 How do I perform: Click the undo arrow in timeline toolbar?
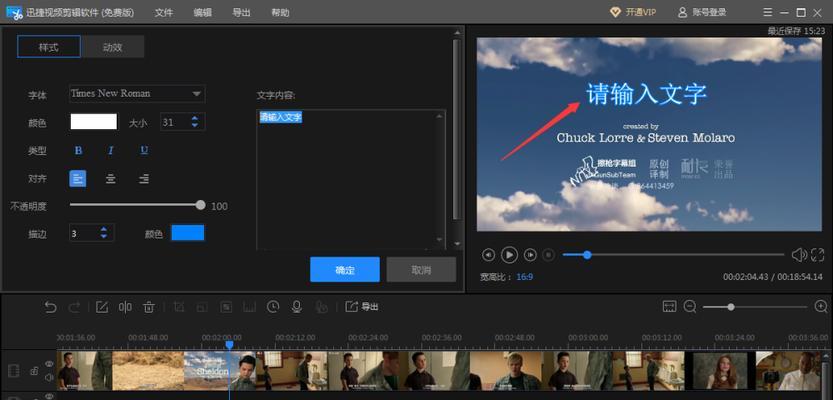[50, 307]
